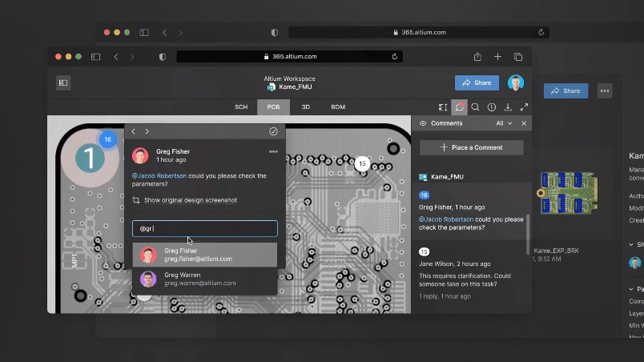Open comment 16 by Greg Fisher in panel

point(471,209)
